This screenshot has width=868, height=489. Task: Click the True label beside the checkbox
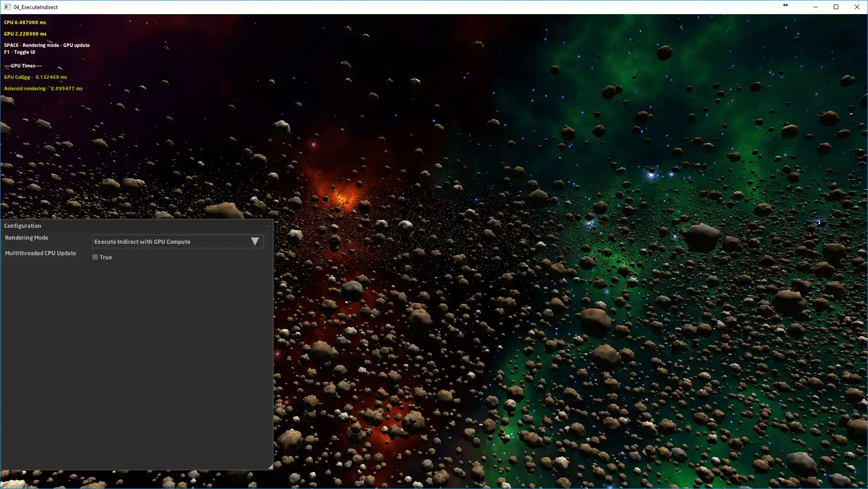coord(106,257)
